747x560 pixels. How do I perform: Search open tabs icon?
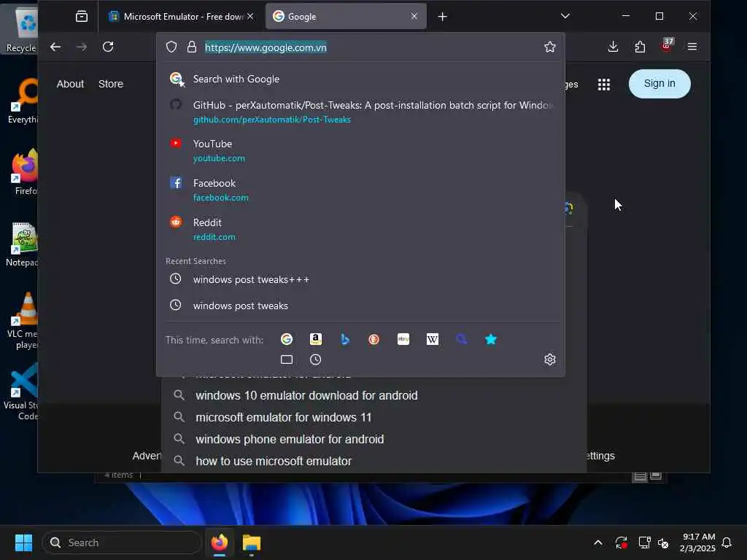(286, 359)
